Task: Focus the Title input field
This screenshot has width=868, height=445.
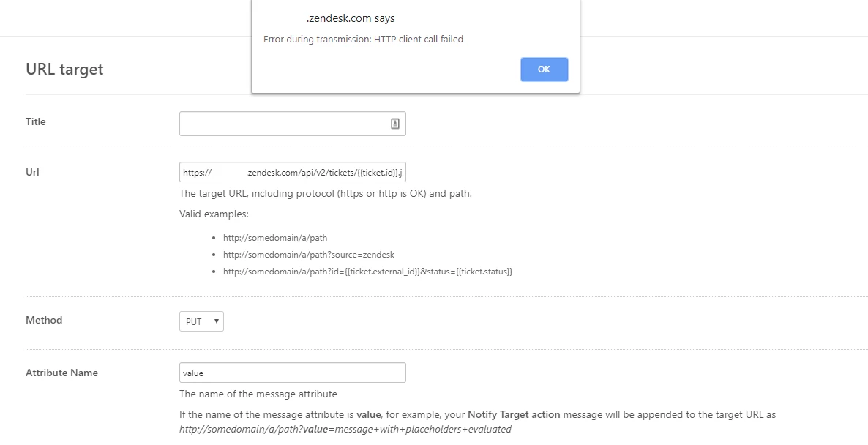Action: click(292, 124)
